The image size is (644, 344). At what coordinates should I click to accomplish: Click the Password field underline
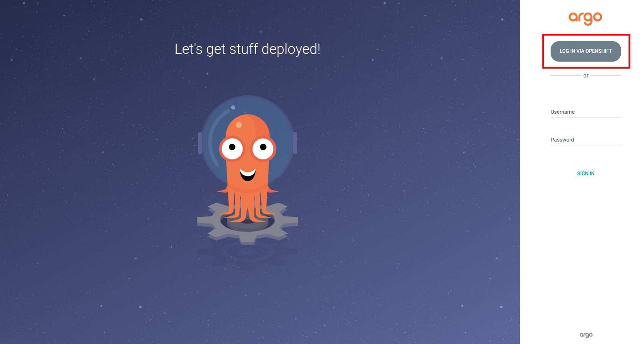pyautogui.click(x=585, y=145)
